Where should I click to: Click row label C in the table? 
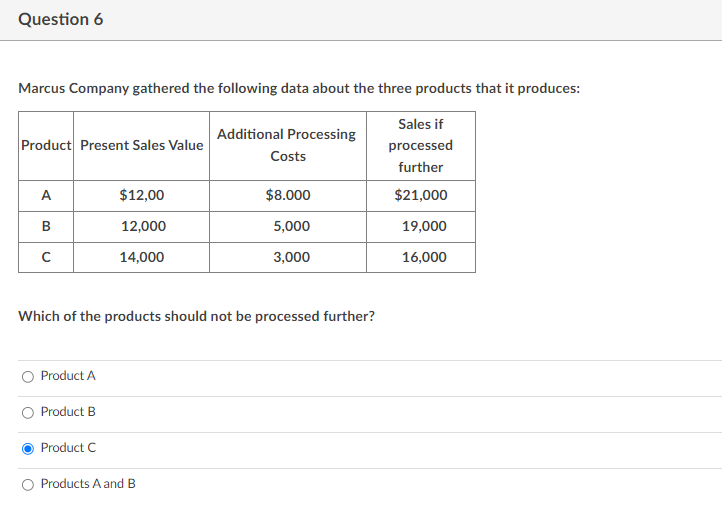46,257
